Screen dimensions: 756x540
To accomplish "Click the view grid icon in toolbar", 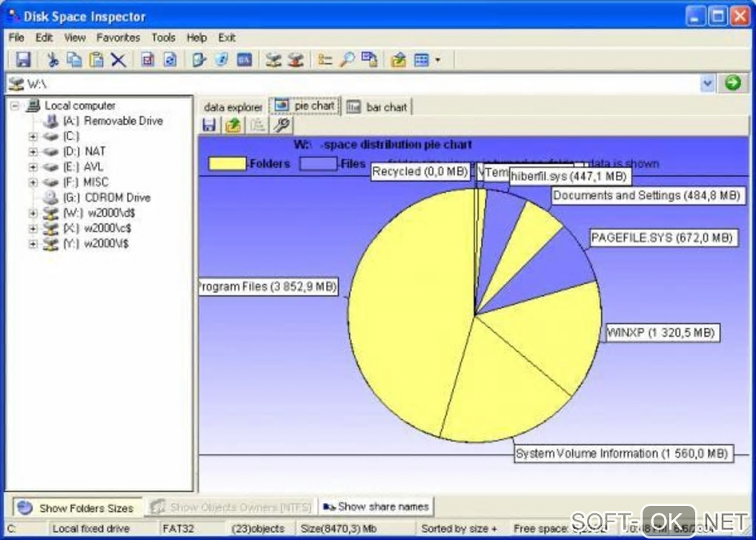I will coord(422,60).
